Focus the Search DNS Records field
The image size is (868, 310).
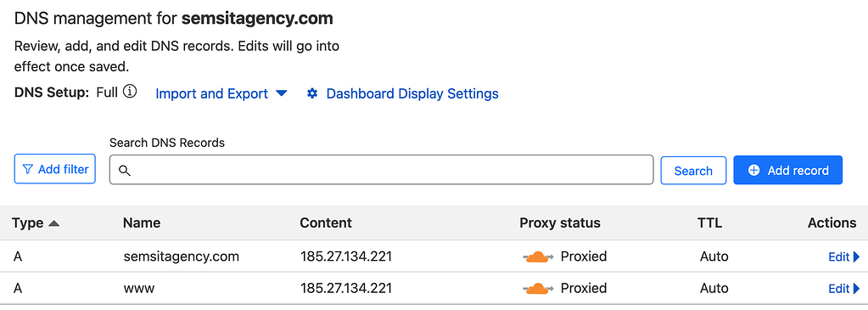(382, 170)
